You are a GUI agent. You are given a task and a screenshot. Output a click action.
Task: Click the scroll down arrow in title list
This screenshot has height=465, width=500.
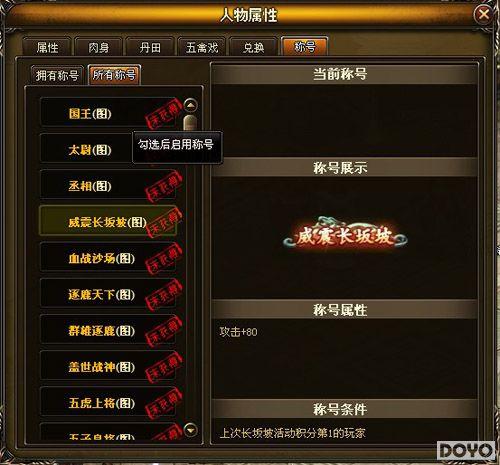click(x=191, y=430)
